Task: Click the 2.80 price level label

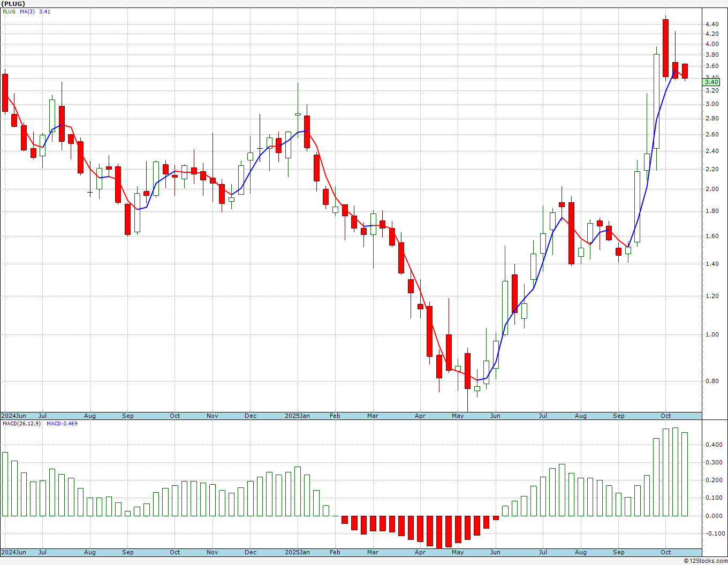Action: 712,119
